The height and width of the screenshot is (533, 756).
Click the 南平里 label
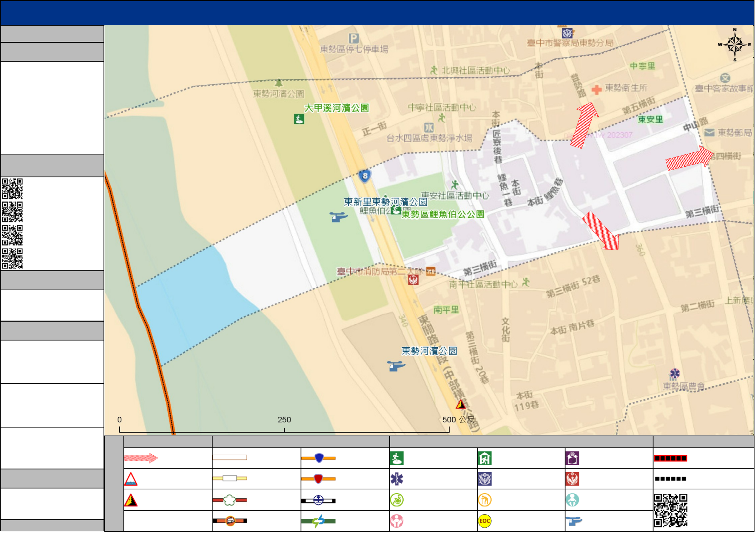click(446, 310)
